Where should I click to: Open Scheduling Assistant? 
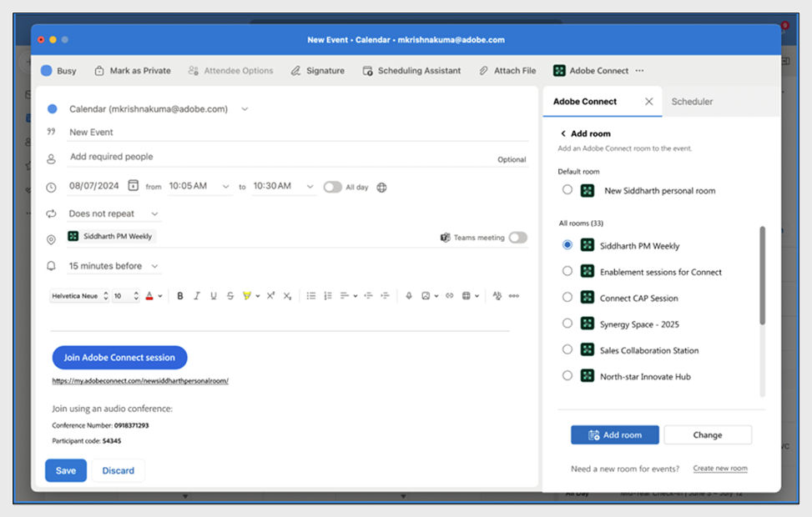[x=411, y=70]
